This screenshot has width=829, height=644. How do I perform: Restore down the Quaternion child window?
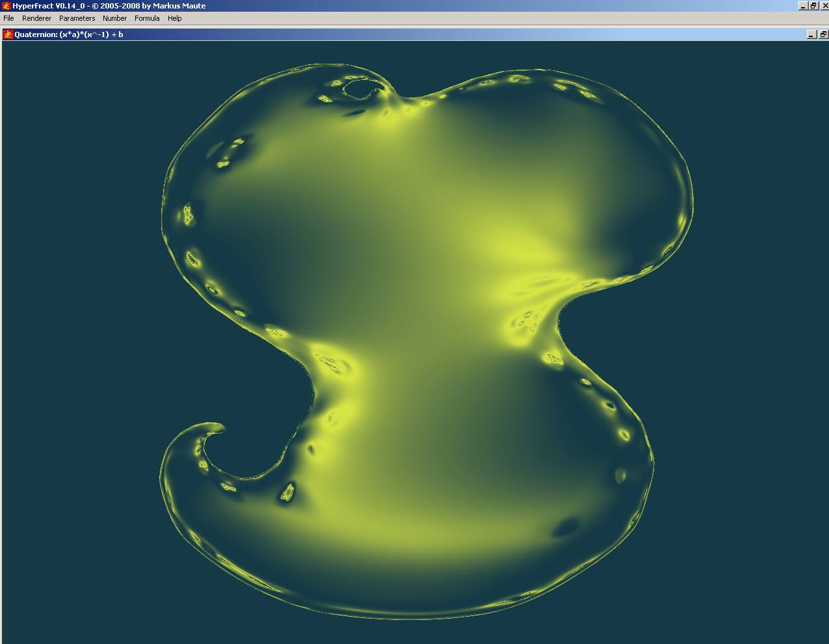(822, 34)
